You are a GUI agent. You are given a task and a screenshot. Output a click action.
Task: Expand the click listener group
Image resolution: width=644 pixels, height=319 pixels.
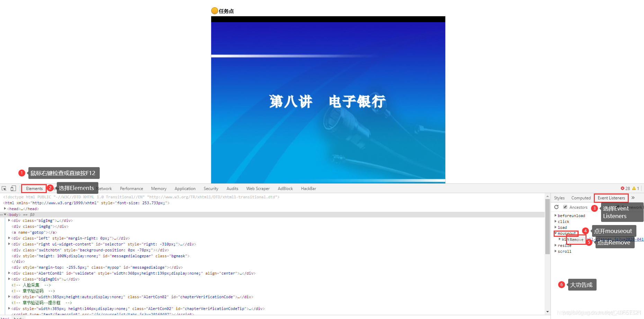click(556, 222)
